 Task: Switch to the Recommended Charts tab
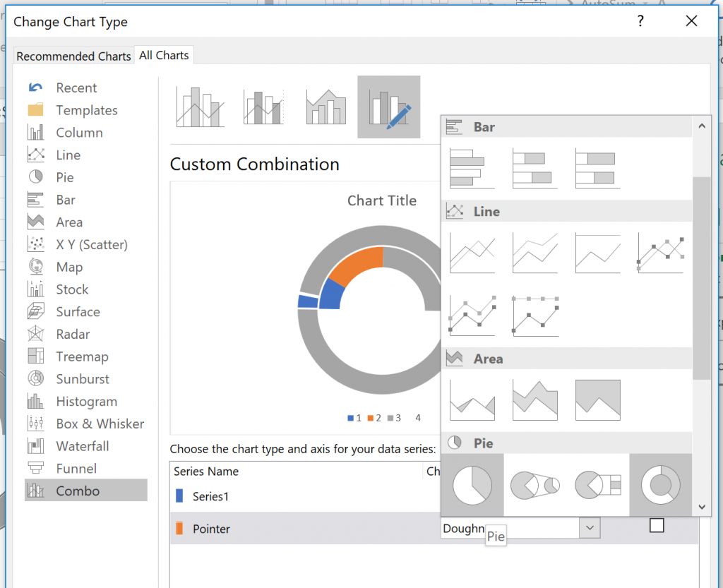73,56
